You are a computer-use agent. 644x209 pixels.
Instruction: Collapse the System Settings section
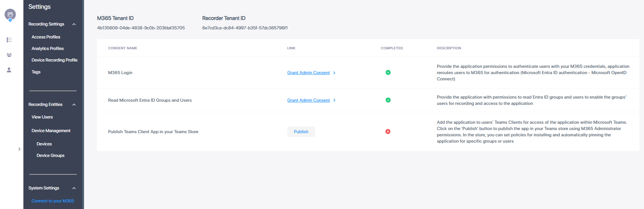pos(74,188)
